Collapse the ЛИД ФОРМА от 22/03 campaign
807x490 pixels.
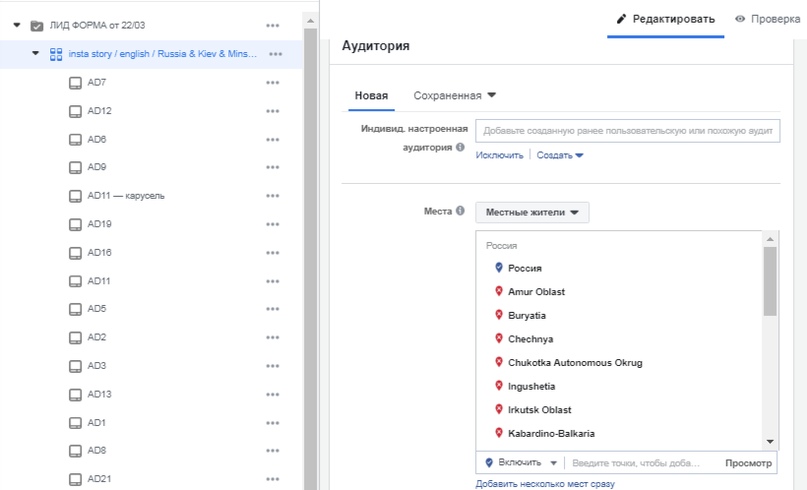click(17, 25)
